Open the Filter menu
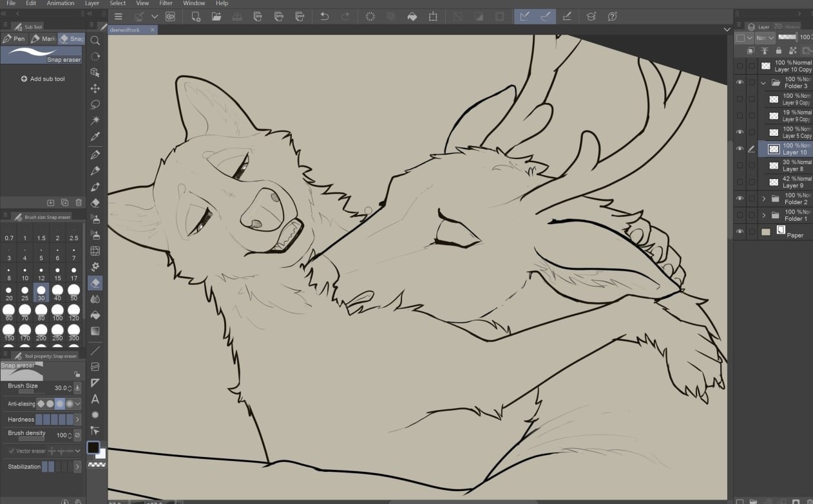The height and width of the screenshot is (504, 813). 166,3
